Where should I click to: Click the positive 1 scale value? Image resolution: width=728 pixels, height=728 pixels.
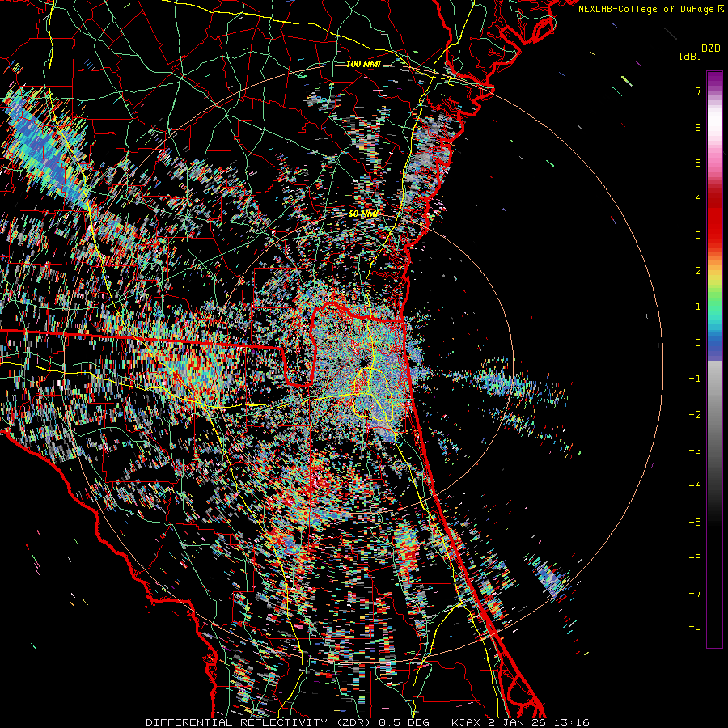(698, 307)
